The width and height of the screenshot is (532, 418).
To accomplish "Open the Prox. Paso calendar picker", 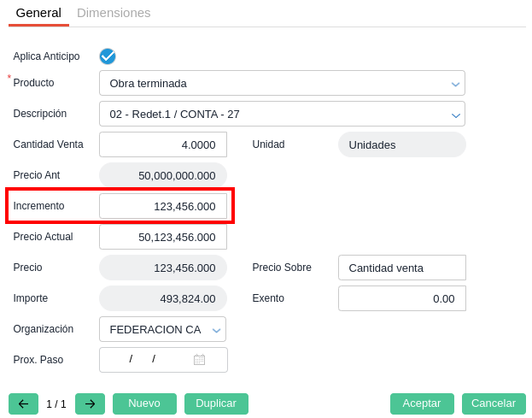I will 199,360.
